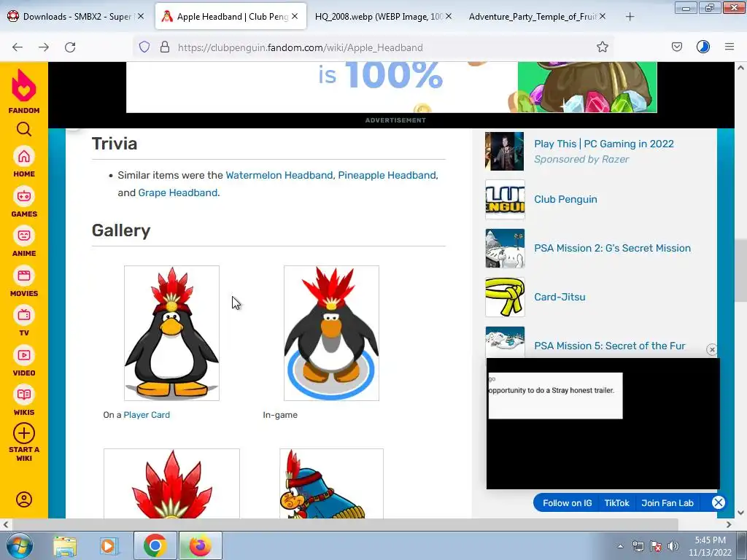Screen dimensions: 747x560
Task: Open the Card-Jitsu link
Action: [560, 297]
